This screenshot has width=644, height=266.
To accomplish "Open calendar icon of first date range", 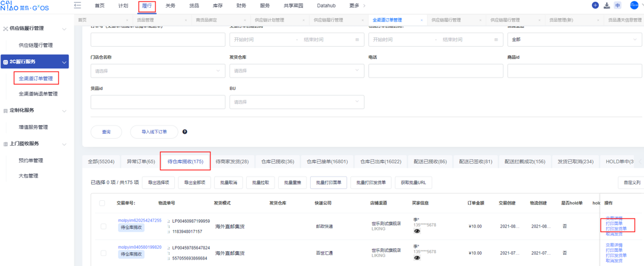I will [x=356, y=40].
